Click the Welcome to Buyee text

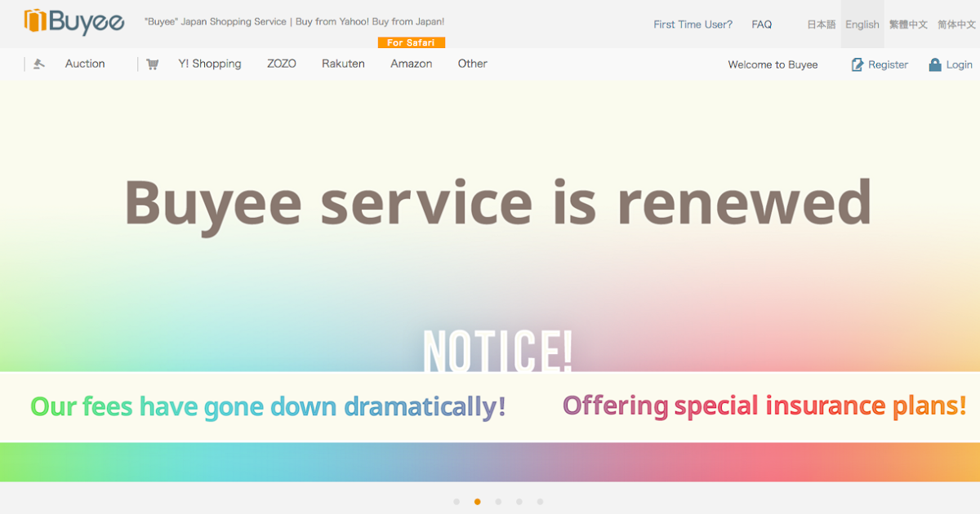tap(773, 64)
